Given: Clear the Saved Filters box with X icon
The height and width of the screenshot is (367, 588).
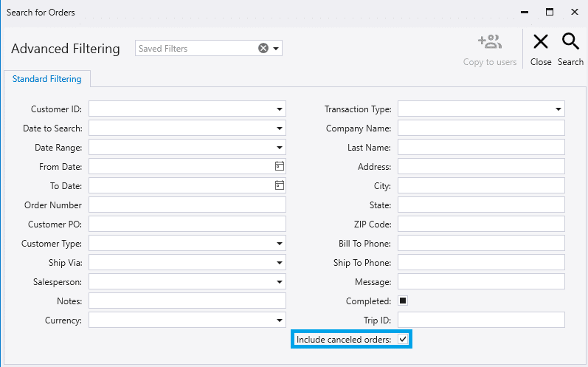Looking at the screenshot, I should tap(263, 48).
